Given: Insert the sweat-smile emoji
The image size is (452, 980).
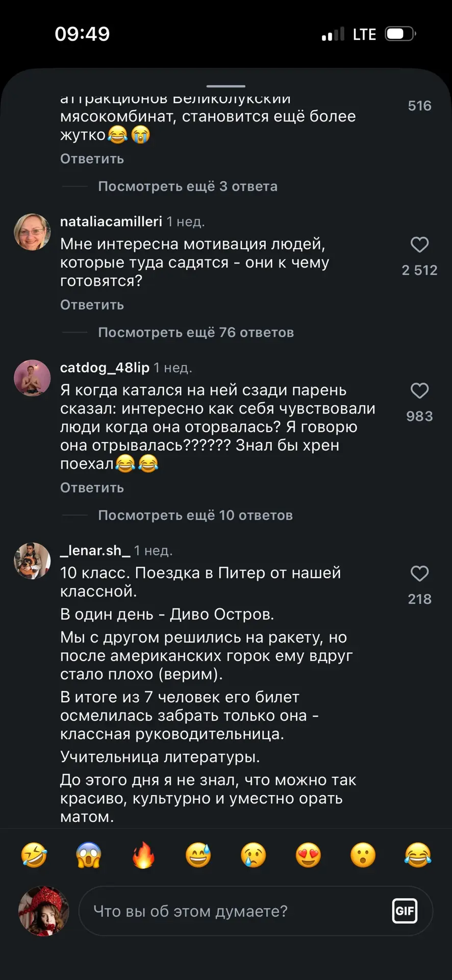Looking at the screenshot, I should click(198, 855).
